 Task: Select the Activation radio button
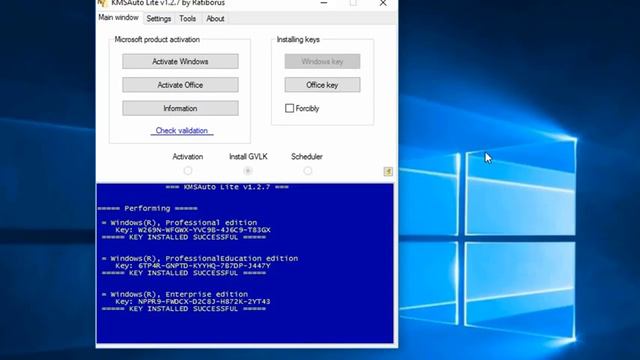[188, 171]
